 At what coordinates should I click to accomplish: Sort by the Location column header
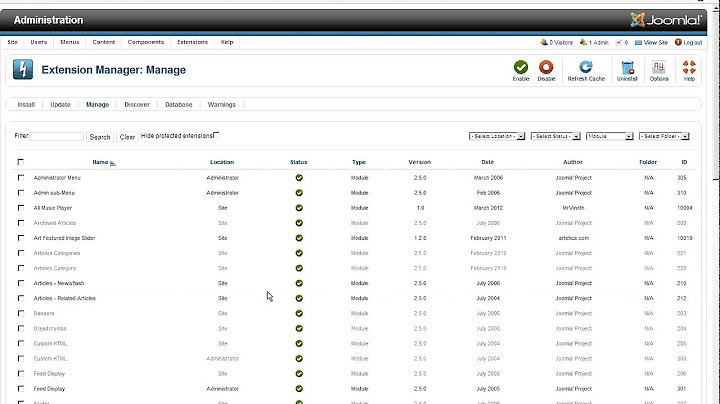[222, 162]
